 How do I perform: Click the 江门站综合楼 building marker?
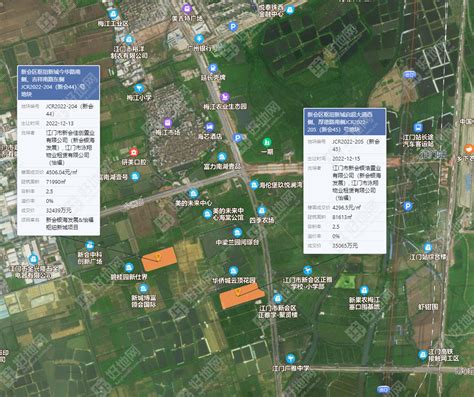428,248
